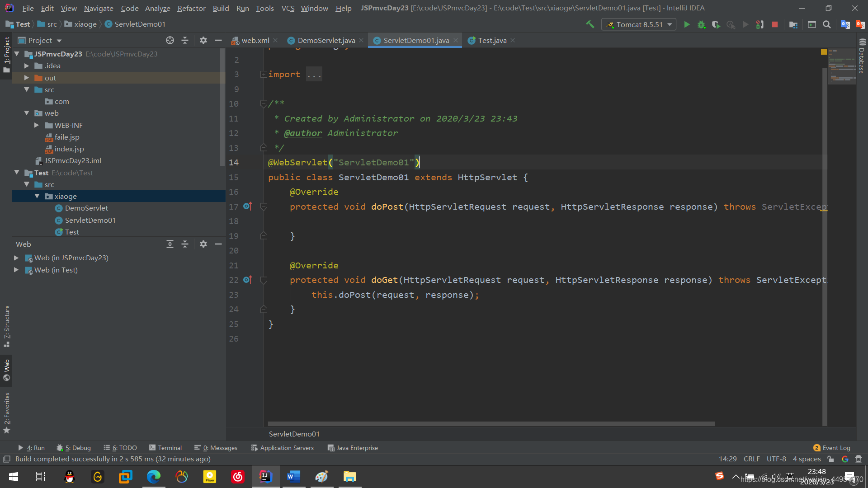
Task: Open the Application Servers tool window
Action: [282, 448]
